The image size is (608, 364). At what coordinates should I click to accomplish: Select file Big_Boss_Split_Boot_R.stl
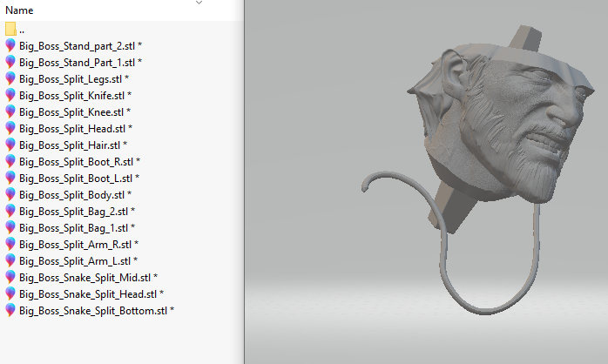pos(79,162)
